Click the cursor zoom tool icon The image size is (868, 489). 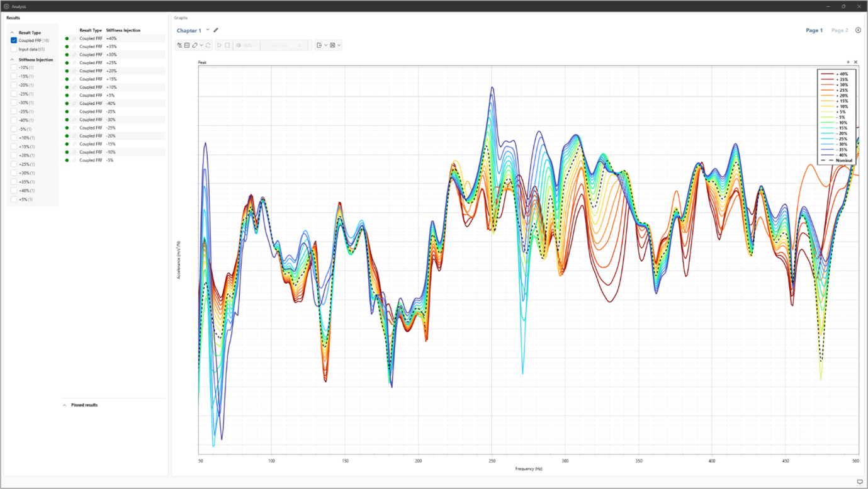coord(179,45)
